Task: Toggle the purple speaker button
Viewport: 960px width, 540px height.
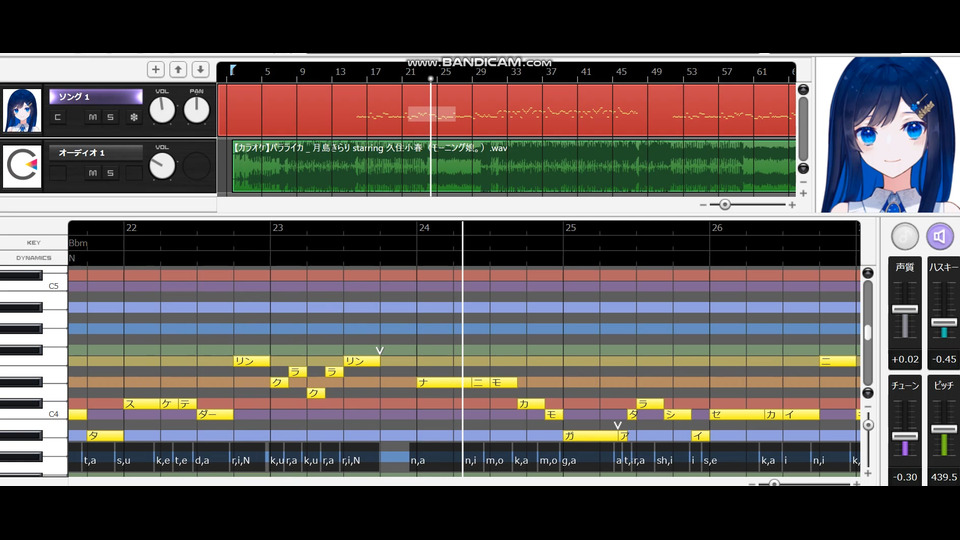Action: point(940,236)
